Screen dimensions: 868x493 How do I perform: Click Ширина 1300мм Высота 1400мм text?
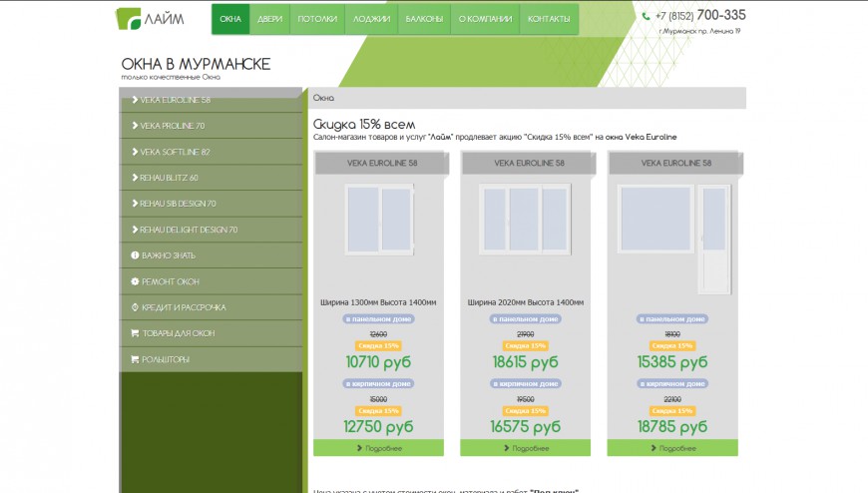tap(379, 302)
